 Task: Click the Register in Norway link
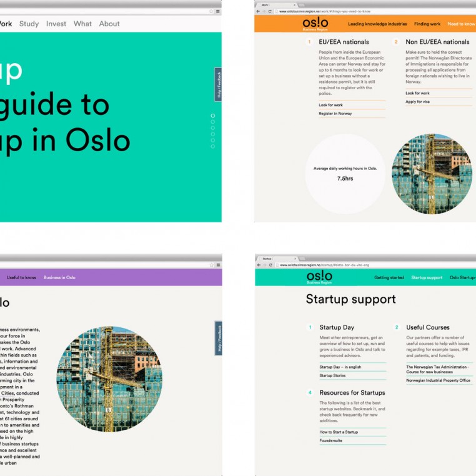335,114
